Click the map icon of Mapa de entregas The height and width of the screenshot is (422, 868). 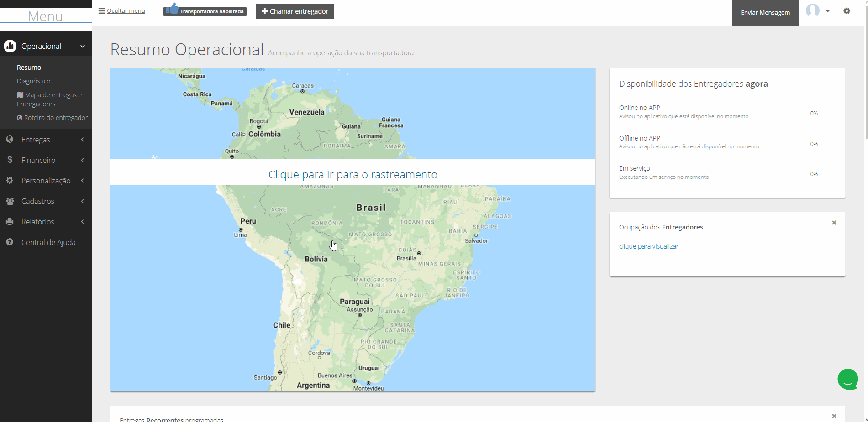click(20, 95)
